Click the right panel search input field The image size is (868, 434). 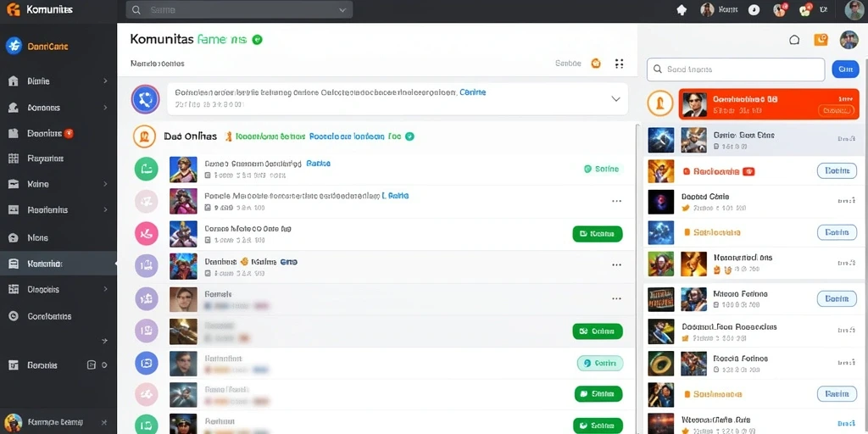click(x=736, y=70)
